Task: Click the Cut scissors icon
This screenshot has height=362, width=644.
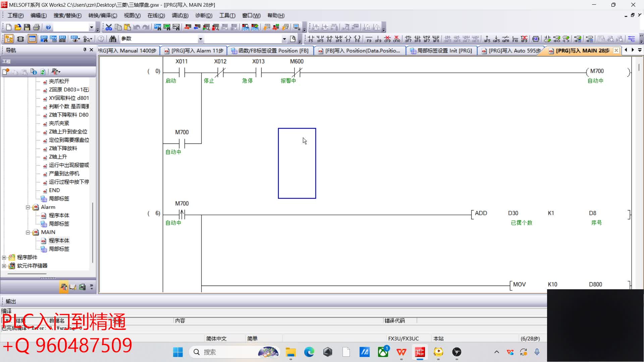Action: [109, 27]
